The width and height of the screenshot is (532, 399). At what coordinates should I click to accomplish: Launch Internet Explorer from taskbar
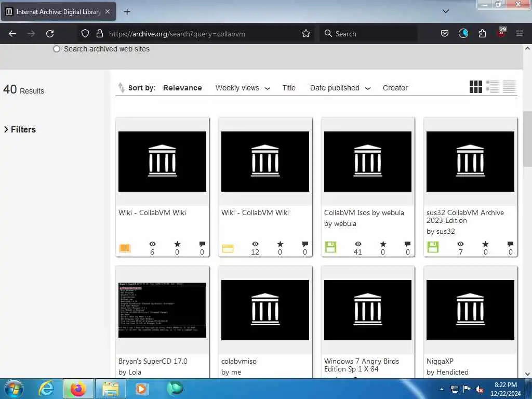[46, 389]
